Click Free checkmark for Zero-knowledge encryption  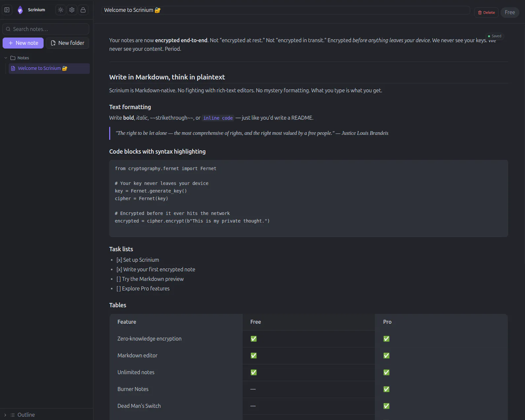253,339
